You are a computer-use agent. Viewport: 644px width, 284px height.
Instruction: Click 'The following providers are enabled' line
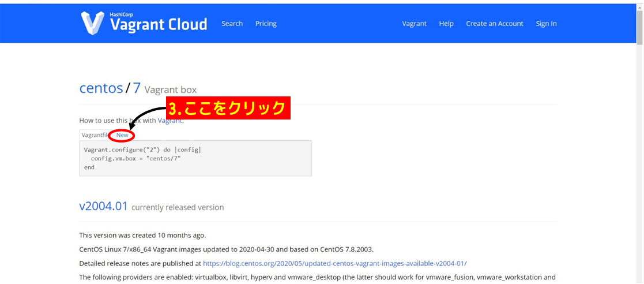click(318, 278)
